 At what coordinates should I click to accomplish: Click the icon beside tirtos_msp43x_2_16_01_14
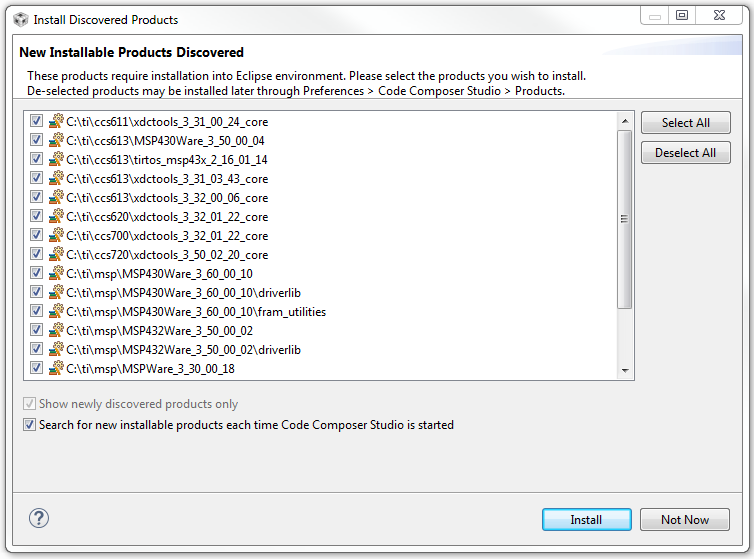56,159
